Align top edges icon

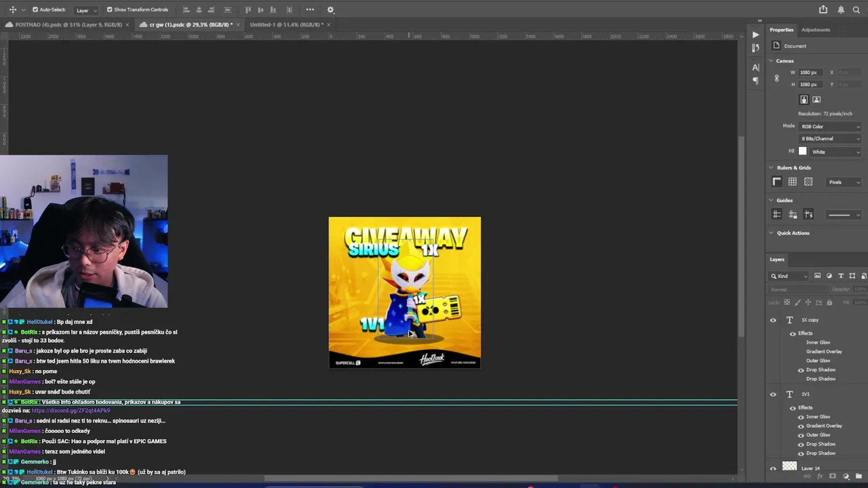[248, 9]
